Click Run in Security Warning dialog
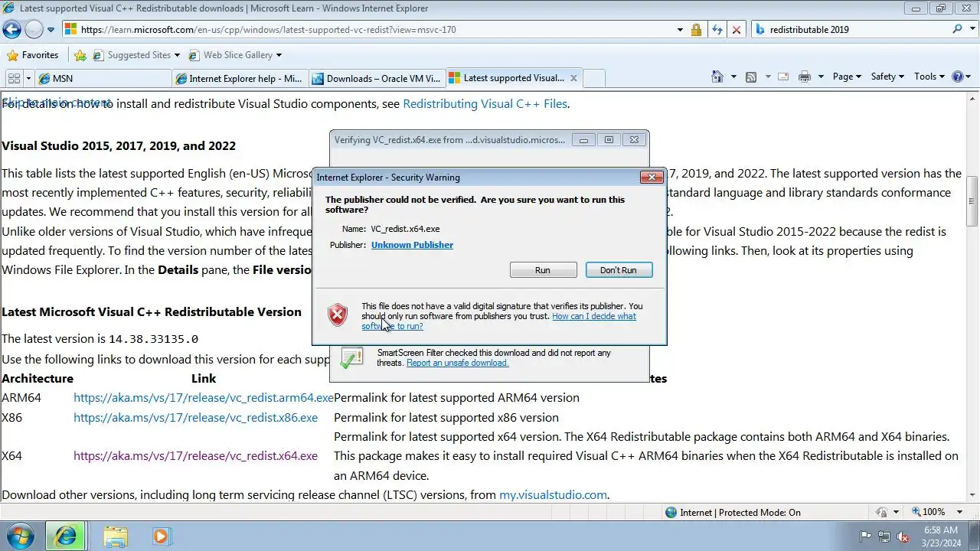The image size is (980, 551). tap(543, 270)
